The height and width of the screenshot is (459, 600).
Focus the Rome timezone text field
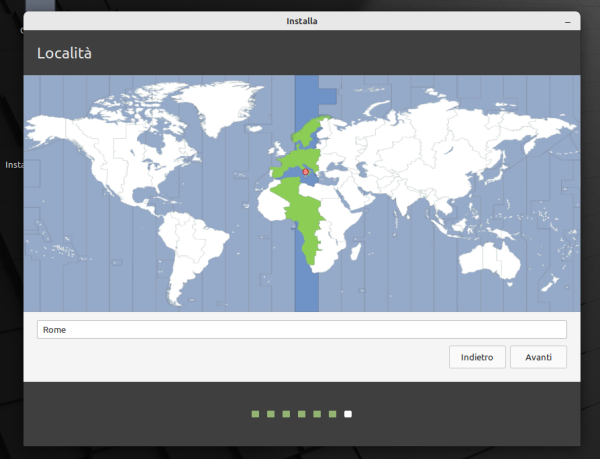[301, 329]
